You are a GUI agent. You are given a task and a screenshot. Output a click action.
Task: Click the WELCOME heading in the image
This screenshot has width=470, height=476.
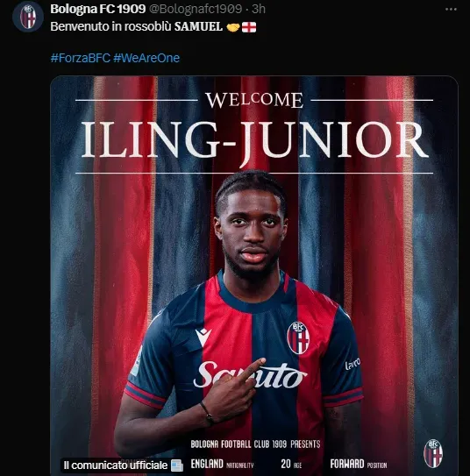[x=254, y=100]
